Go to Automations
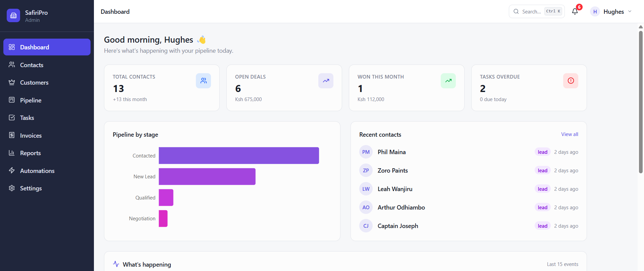 point(47,171)
